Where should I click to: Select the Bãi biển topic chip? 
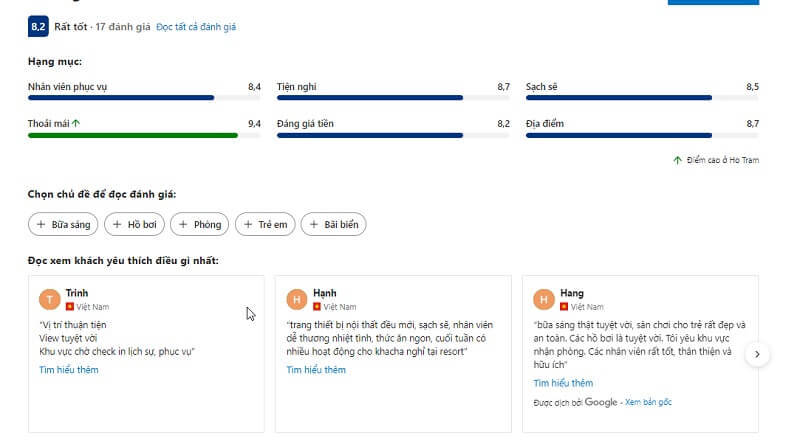pos(333,224)
